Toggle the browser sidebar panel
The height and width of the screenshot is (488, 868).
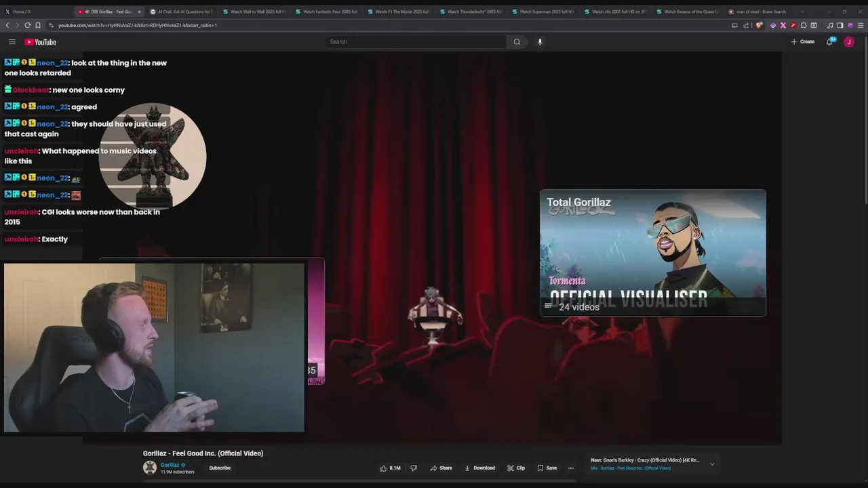click(840, 25)
